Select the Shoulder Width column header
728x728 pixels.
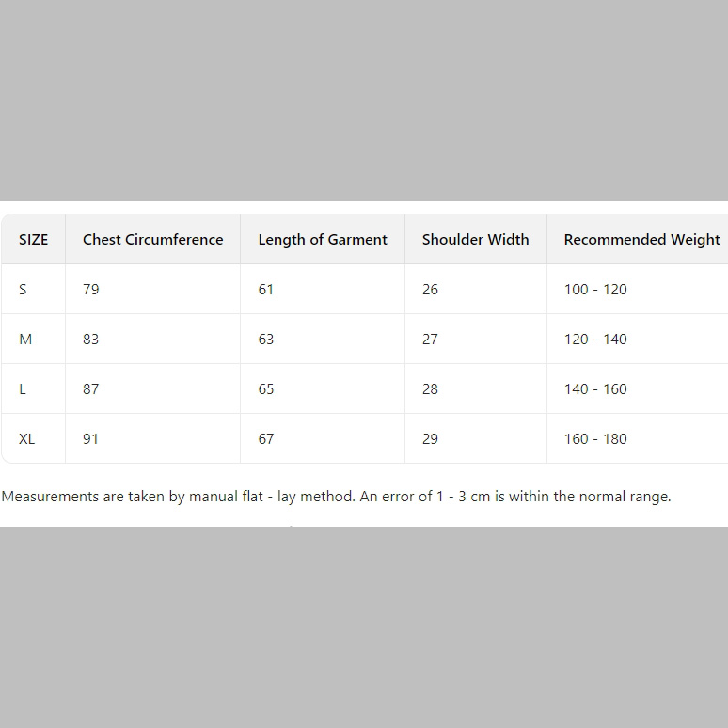(475, 240)
